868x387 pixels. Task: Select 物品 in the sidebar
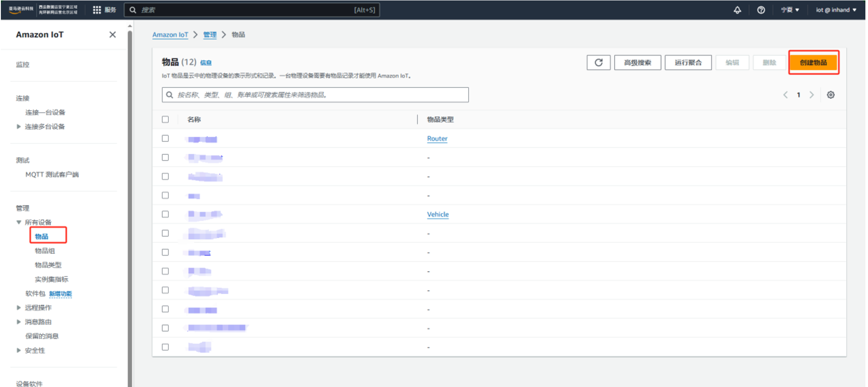42,236
